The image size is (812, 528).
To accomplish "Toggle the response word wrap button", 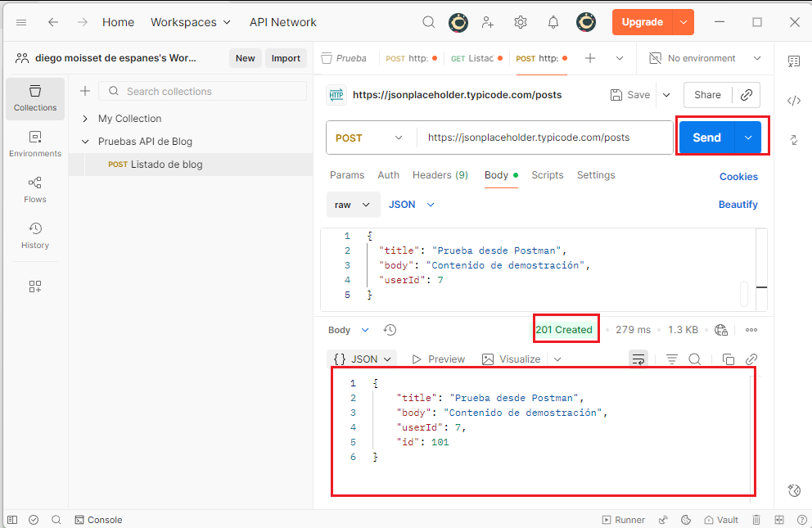I will click(x=638, y=359).
